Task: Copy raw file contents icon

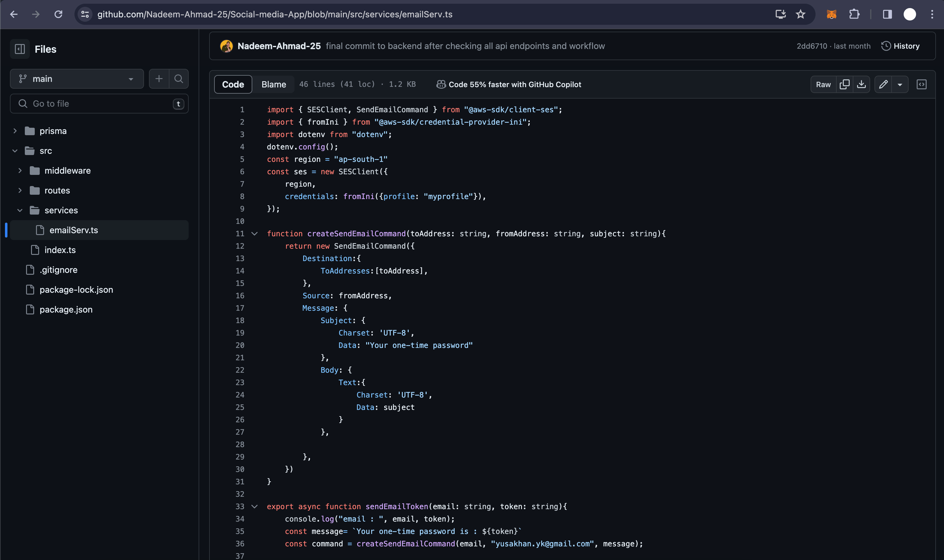Action: click(844, 84)
